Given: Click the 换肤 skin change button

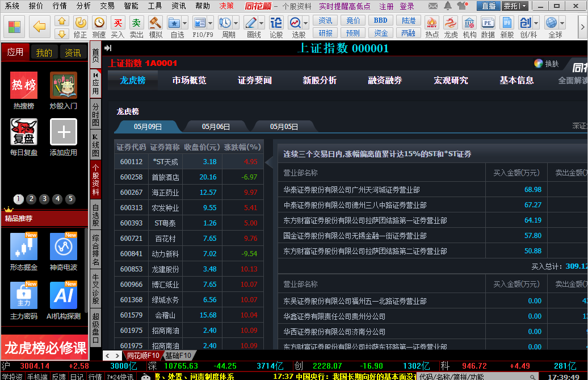Looking at the screenshot, I should (547, 64).
